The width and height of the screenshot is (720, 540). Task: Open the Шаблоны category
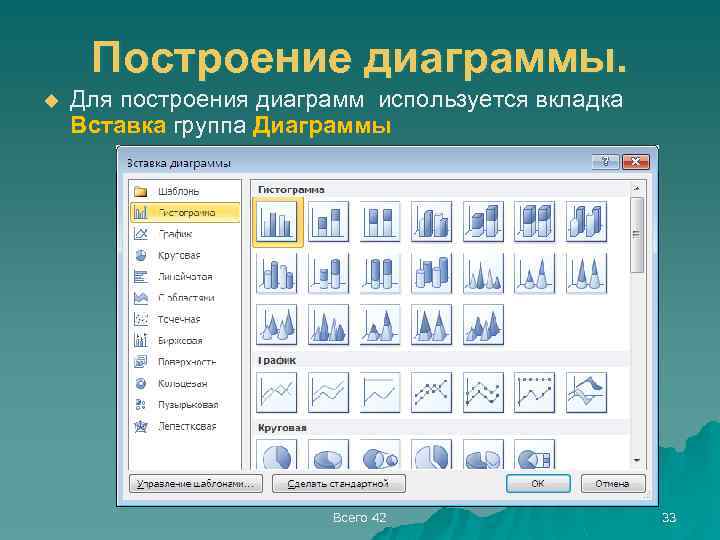click(185, 191)
